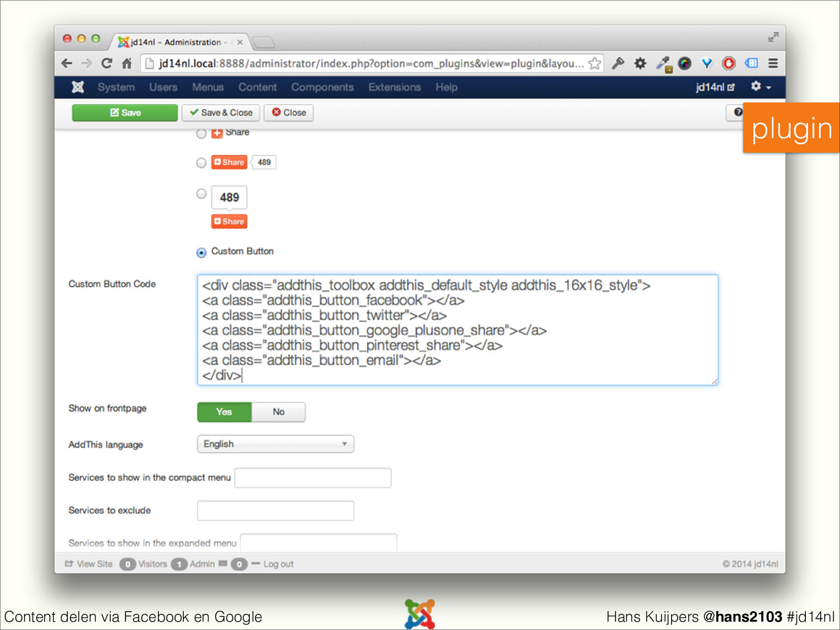The image size is (840, 630).
Task: Select vertical 489 counter Share radio
Action: click(201, 194)
